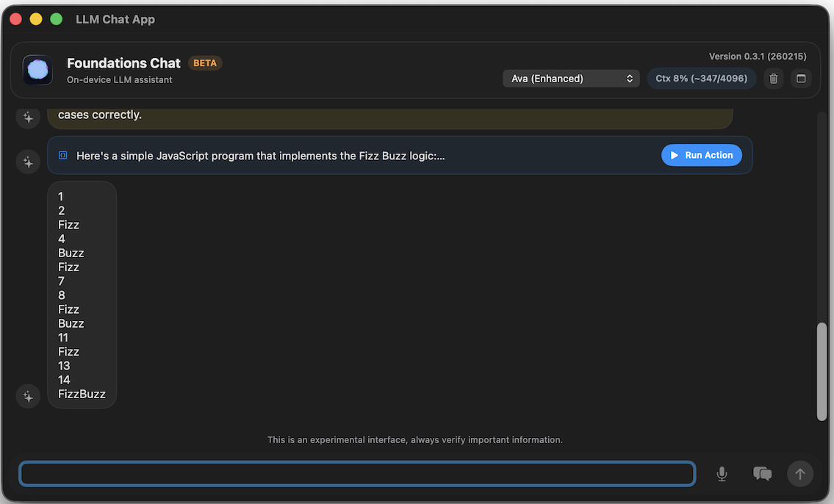Open conversation history via chat bubbles icon
The height and width of the screenshot is (504, 834).
[x=762, y=473]
